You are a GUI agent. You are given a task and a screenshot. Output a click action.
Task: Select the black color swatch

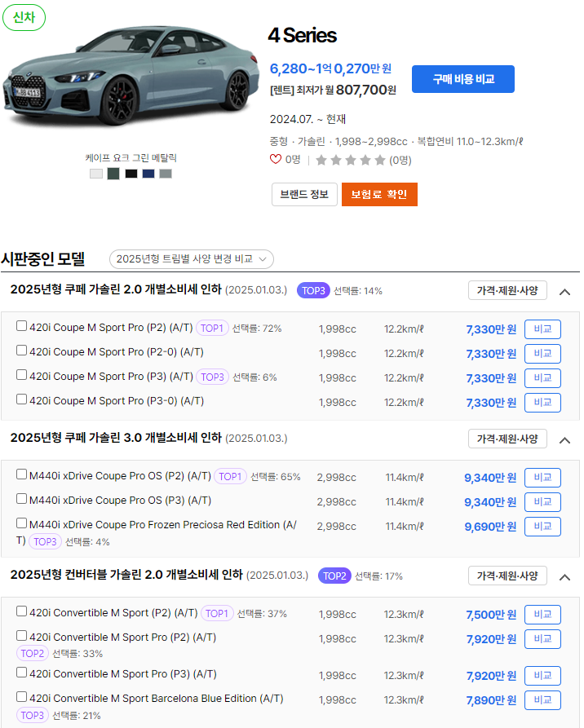click(x=131, y=174)
